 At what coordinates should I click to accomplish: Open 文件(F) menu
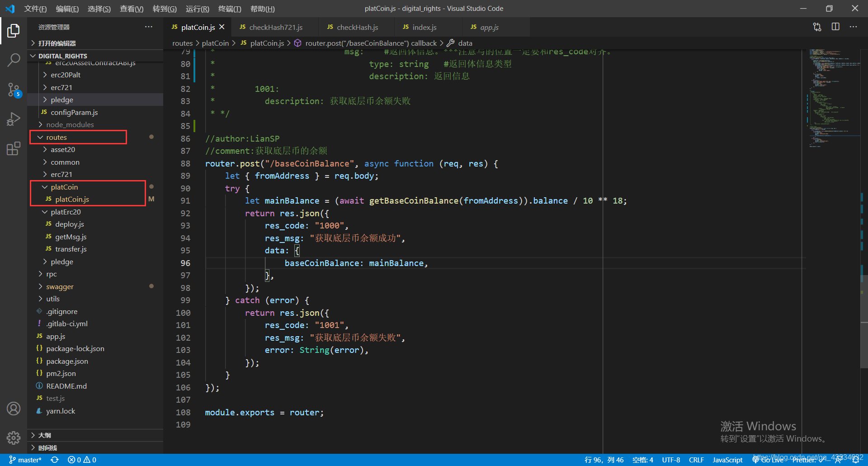(35, 9)
